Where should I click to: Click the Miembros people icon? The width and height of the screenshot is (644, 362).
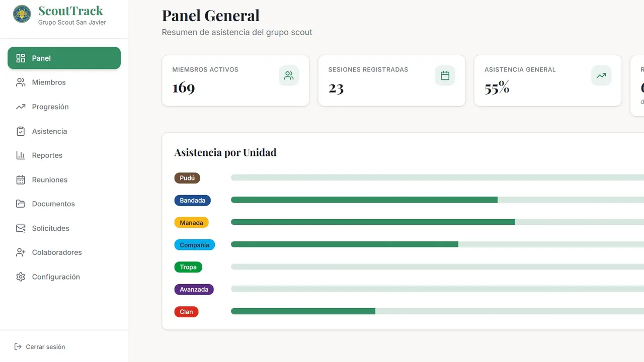point(21,82)
